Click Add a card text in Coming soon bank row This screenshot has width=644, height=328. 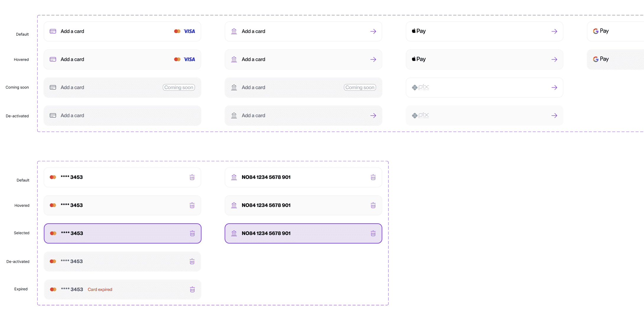[253, 87]
